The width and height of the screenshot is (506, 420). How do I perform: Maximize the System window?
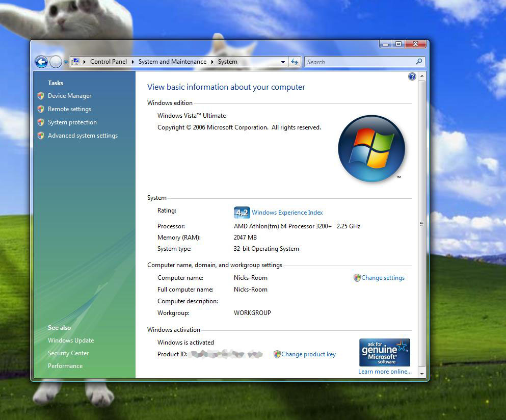coord(398,44)
